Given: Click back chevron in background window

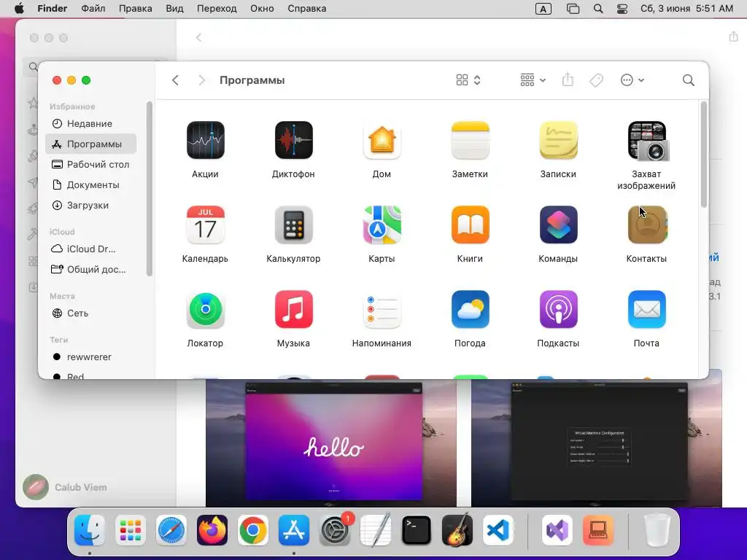Looking at the screenshot, I should tap(198, 37).
